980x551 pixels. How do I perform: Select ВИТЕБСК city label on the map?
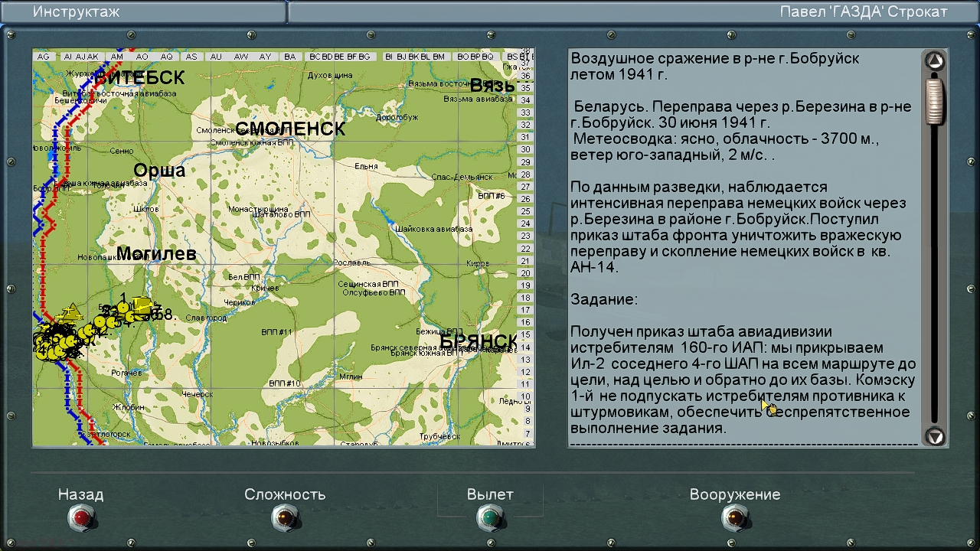pos(139,77)
